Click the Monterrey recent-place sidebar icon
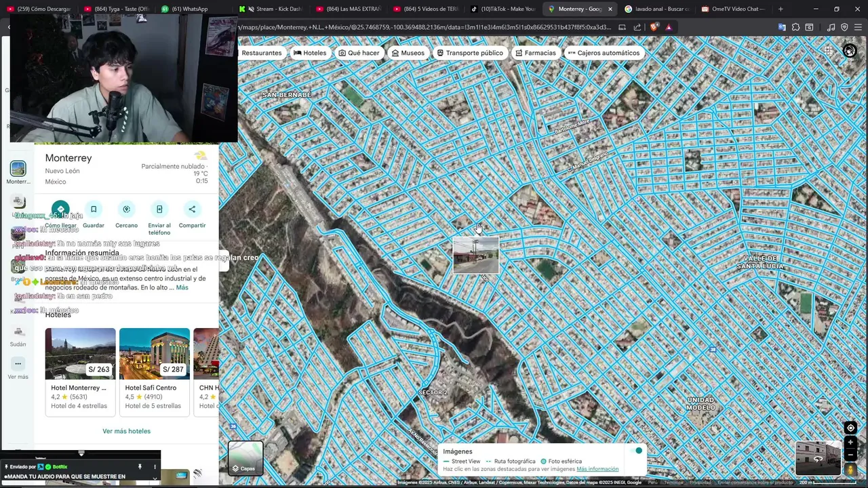This screenshot has height=488, width=868. coord(18,169)
